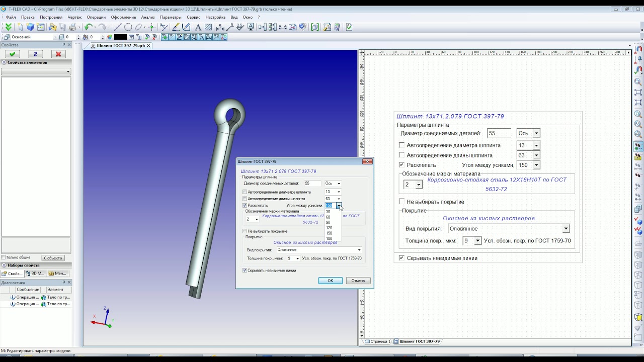Open coating thickness dropdown showing 9 in dialog
The height and width of the screenshot is (362, 644).
tap(298, 258)
